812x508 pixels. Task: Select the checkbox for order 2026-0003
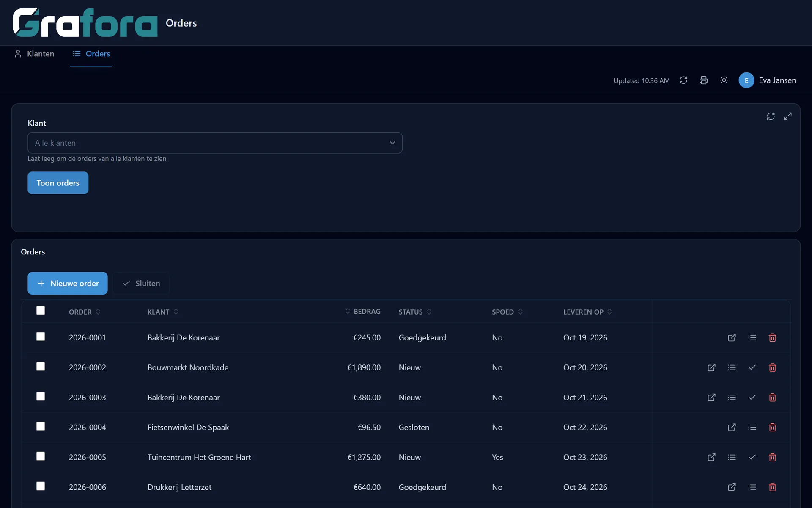point(41,396)
